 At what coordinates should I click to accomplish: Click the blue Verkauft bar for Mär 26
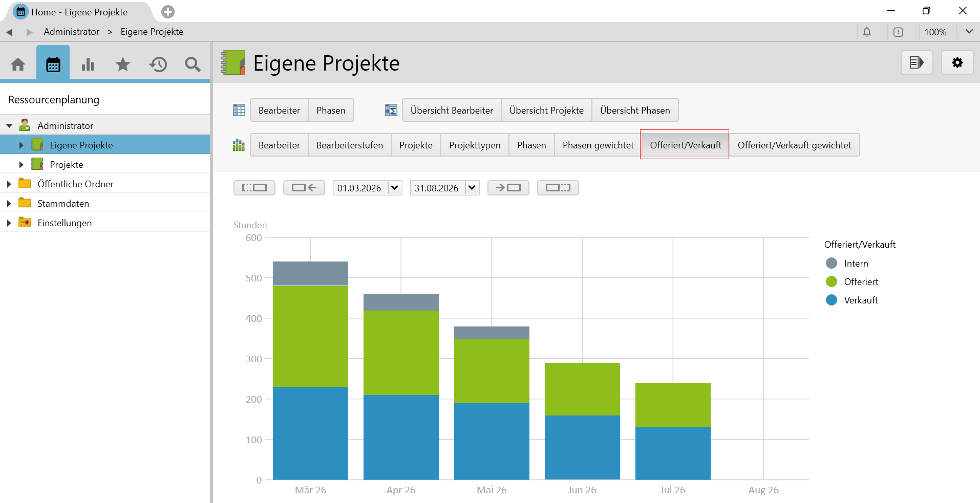click(x=310, y=433)
